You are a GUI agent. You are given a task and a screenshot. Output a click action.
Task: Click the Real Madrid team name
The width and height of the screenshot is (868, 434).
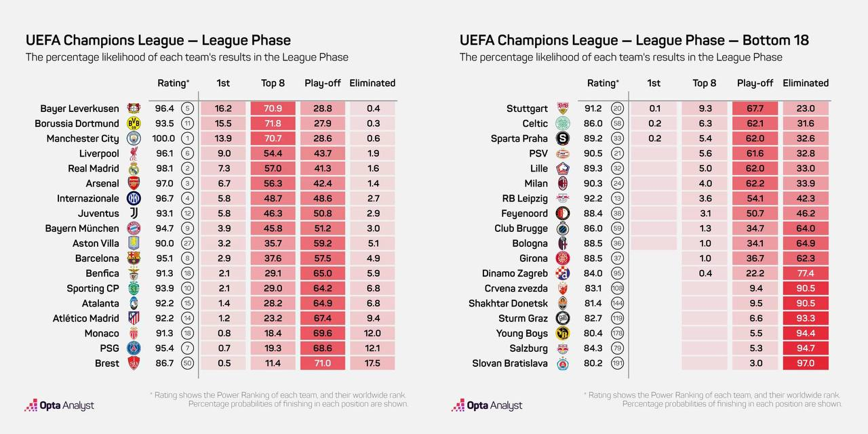94,169
